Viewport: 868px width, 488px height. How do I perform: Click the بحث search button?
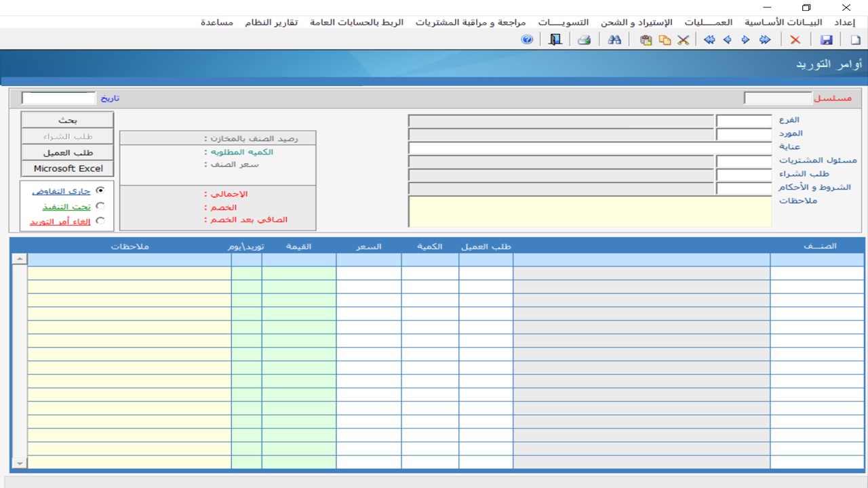(67, 120)
